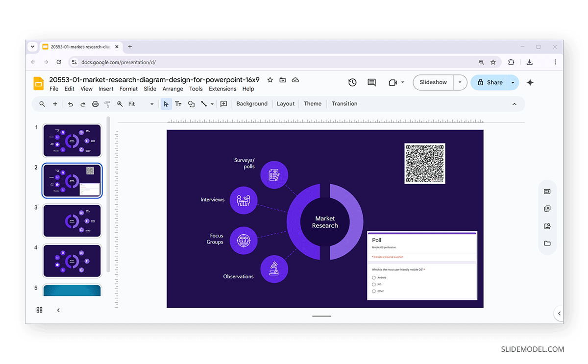The width and height of the screenshot is (588, 364).
Task: Undo the last action
Action: coord(71,104)
